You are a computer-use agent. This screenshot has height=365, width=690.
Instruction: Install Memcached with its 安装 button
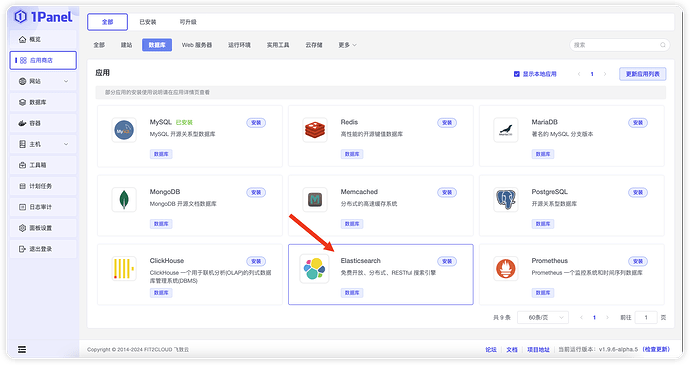pos(447,192)
